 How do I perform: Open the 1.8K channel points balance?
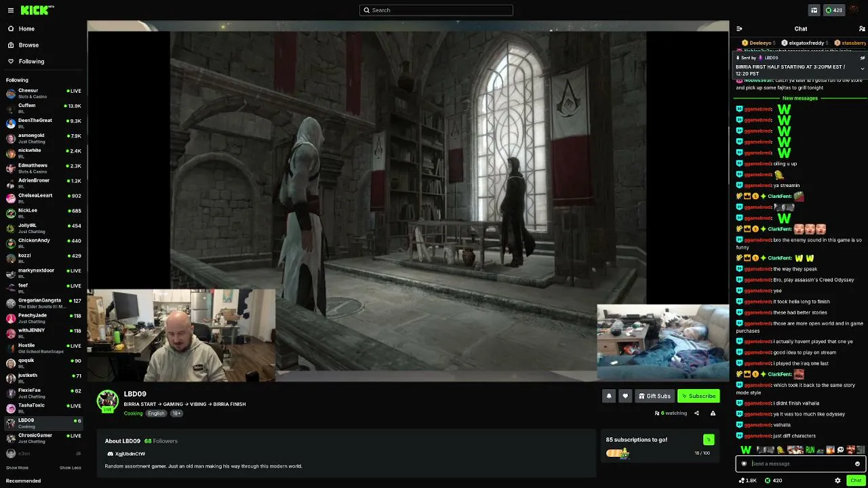coord(748,481)
